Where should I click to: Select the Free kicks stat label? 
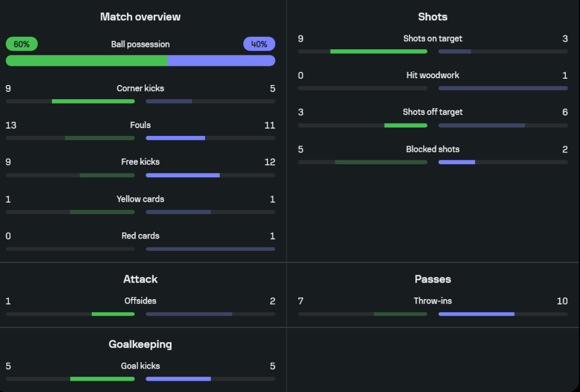pos(140,162)
